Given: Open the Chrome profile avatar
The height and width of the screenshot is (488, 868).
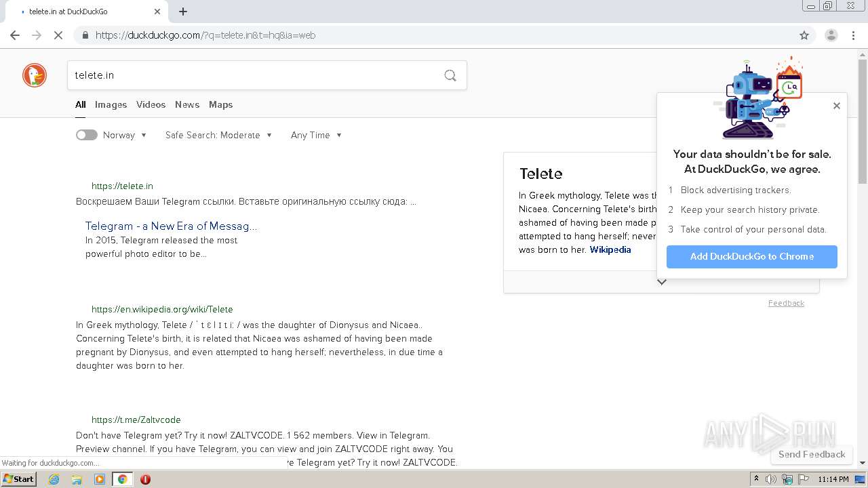Looking at the screenshot, I should (x=831, y=35).
